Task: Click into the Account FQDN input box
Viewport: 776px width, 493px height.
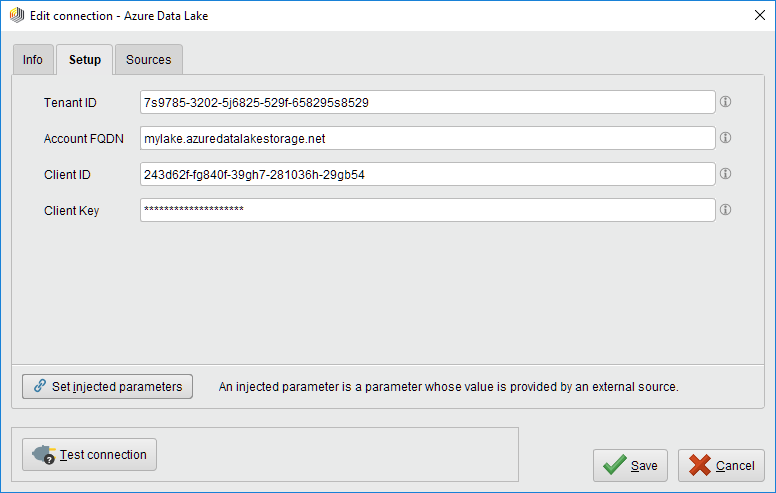Action: point(427,138)
